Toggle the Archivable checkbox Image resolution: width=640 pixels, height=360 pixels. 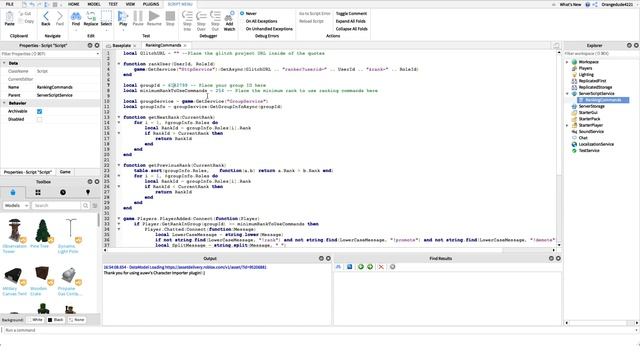[x=40, y=111]
